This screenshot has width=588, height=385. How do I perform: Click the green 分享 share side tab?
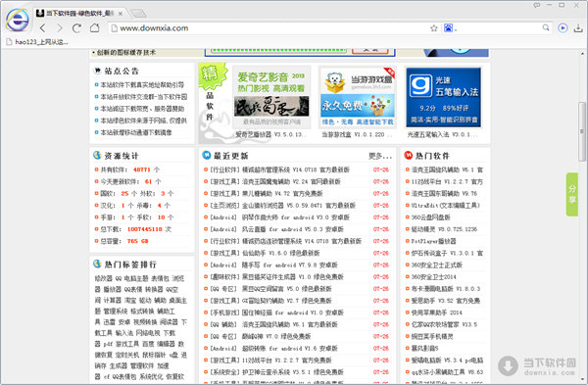tap(572, 194)
